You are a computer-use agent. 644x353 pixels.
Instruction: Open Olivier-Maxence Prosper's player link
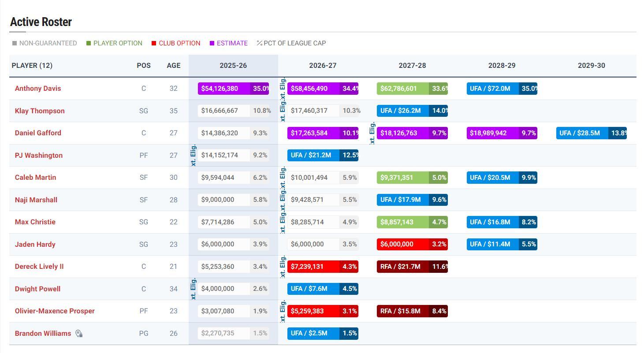(55, 311)
